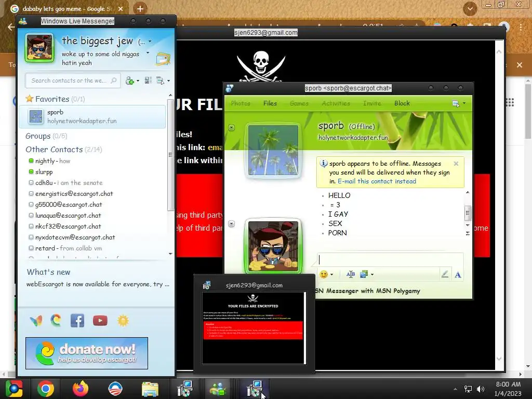This screenshot has height=399, width=532.
Task: Click the search magnifier icon in Messenger
Action: point(114,81)
